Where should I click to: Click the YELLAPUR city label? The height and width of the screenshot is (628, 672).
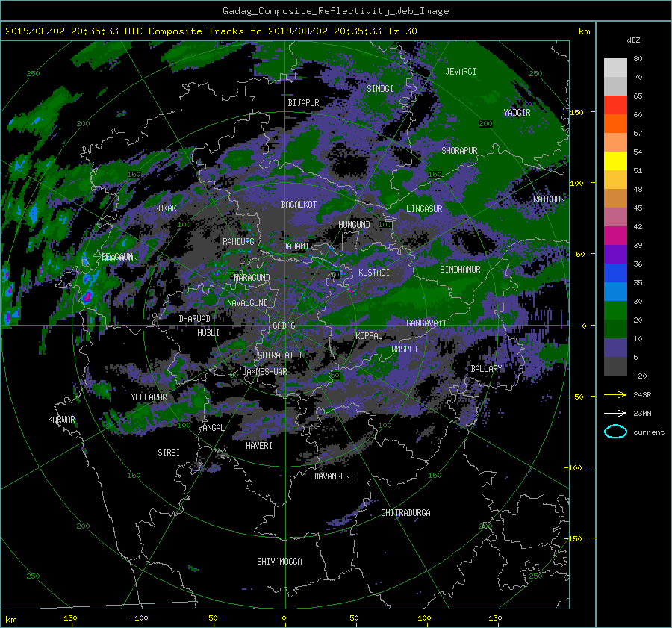tap(149, 397)
